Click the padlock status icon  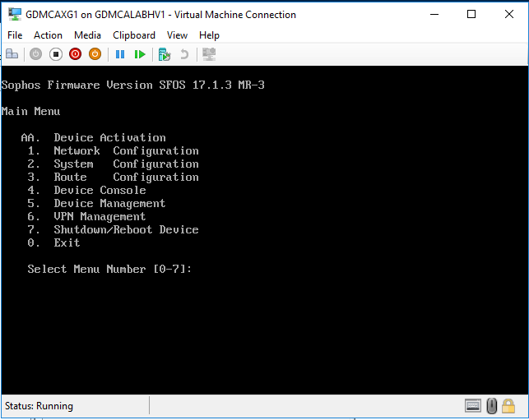tap(508, 405)
